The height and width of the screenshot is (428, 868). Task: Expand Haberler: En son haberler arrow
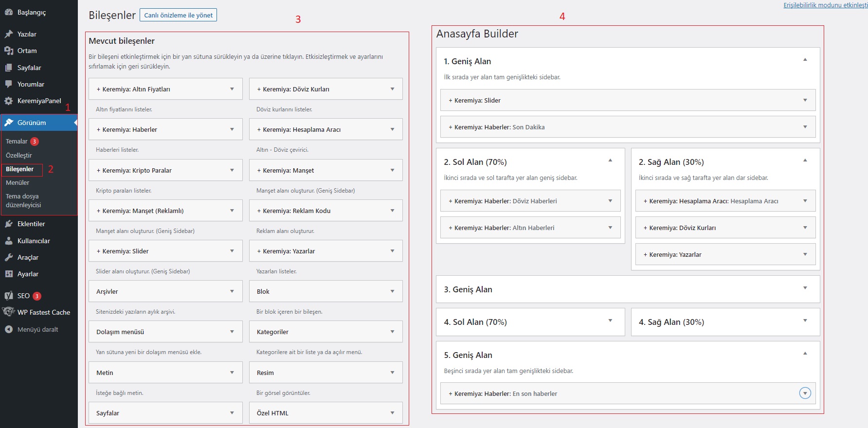pyautogui.click(x=805, y=393)
